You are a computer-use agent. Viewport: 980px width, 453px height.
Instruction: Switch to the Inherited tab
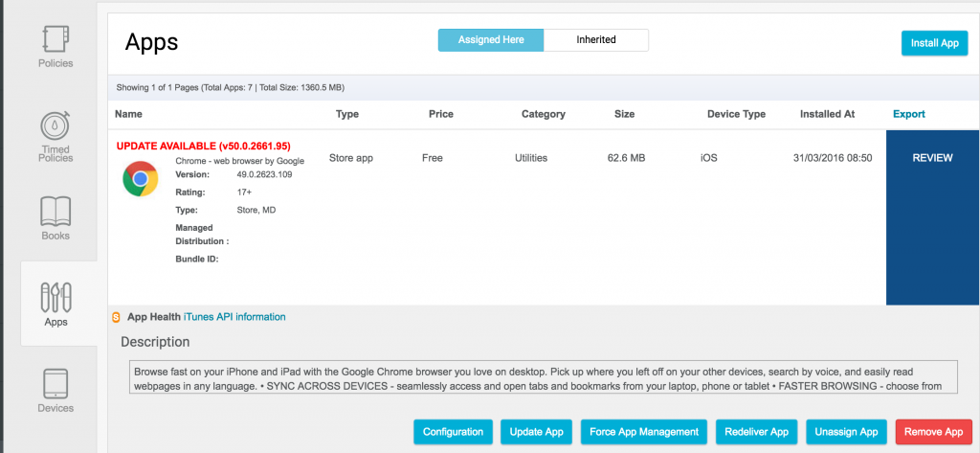point(596,40)
